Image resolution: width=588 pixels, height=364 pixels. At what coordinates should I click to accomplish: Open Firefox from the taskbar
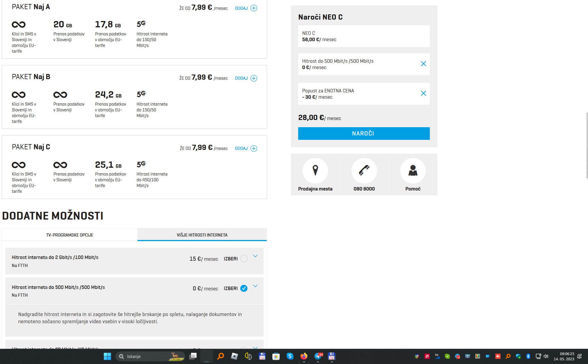coord(304,357)
